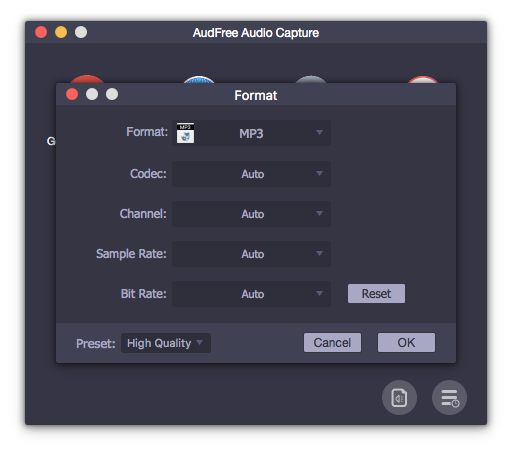Click the Reset button

point(376,293)
